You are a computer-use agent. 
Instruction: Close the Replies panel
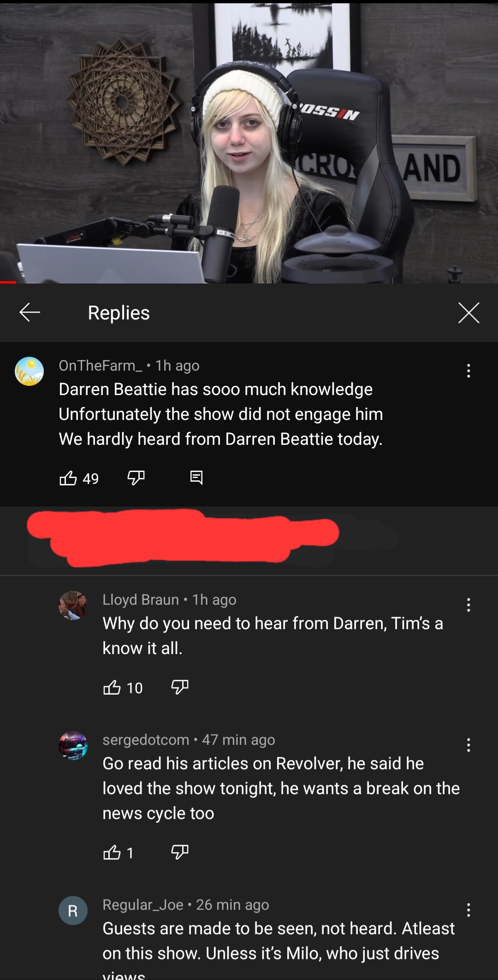[x=469, y=313]
